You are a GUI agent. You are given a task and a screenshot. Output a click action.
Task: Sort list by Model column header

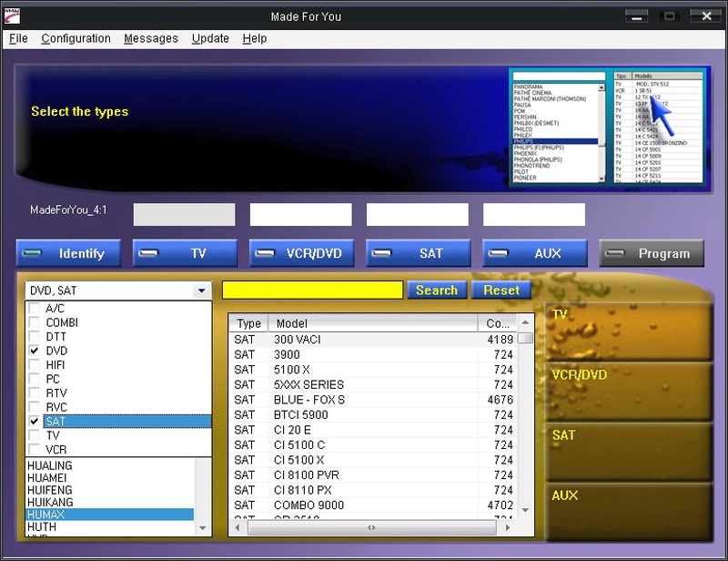pos(373,323)
